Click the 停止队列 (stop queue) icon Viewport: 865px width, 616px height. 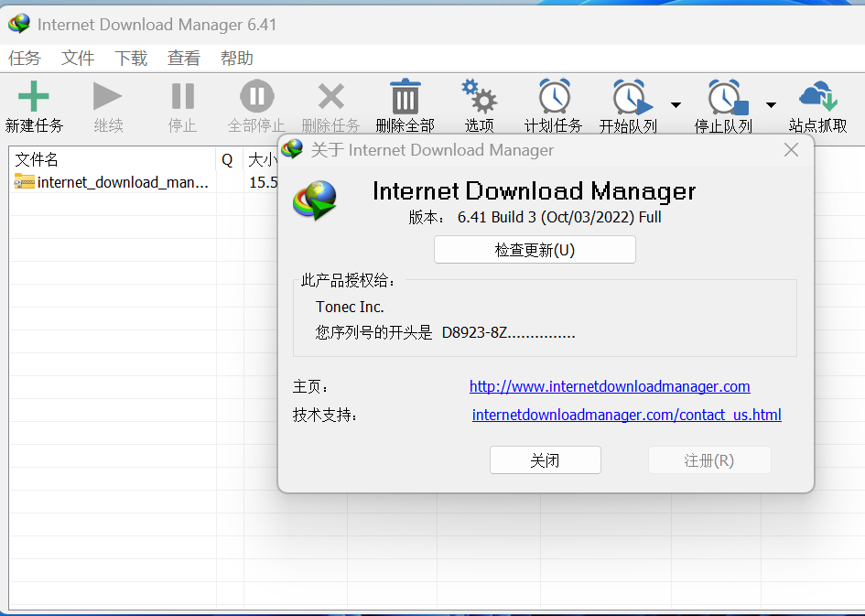coord(727,97)
